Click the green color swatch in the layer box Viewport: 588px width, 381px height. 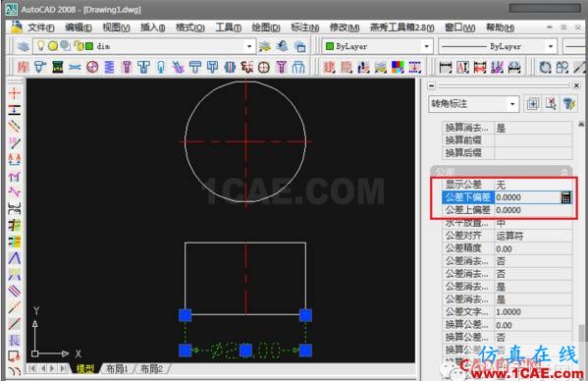(89, 46)
